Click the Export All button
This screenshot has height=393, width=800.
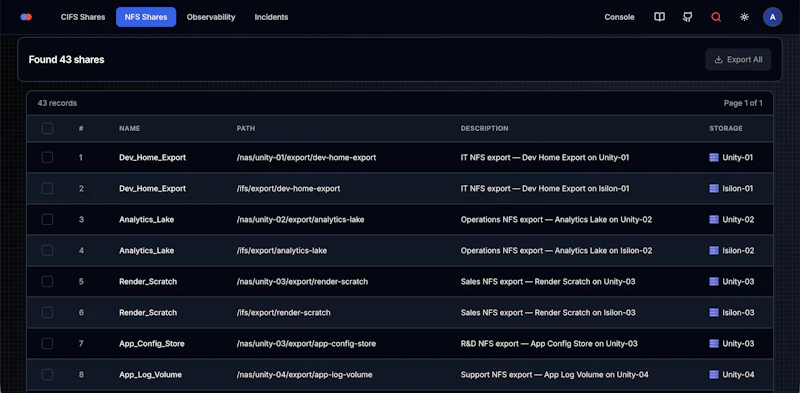[738, 60]
